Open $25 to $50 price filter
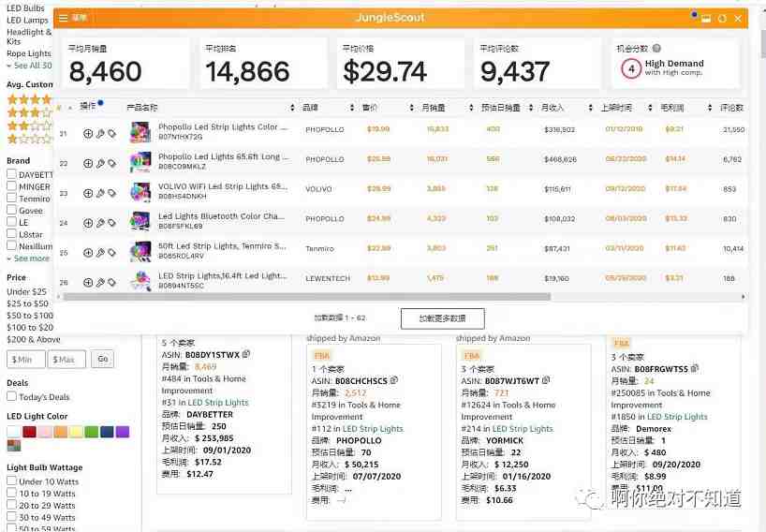 click(x=27, y=303)
